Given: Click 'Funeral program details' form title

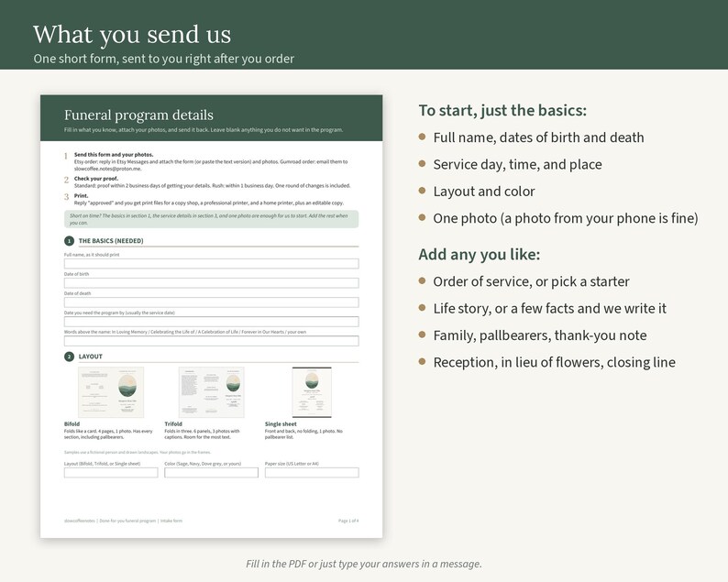Looking at the screenshot, I should tap(138, 115).
